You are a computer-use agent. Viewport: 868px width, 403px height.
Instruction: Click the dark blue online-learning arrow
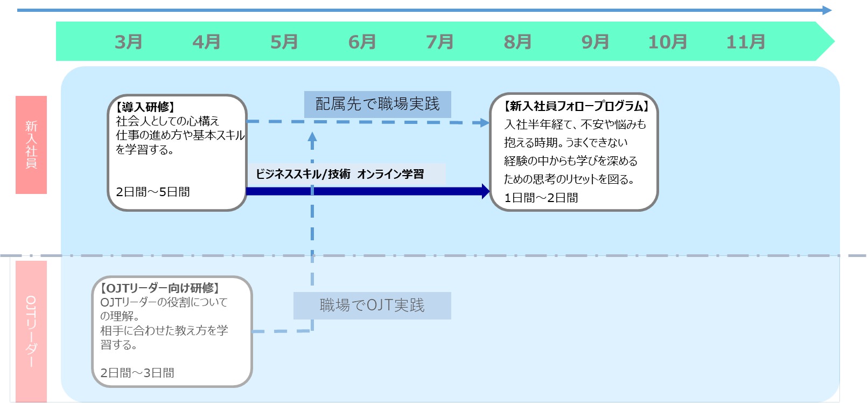coord(368,191)
